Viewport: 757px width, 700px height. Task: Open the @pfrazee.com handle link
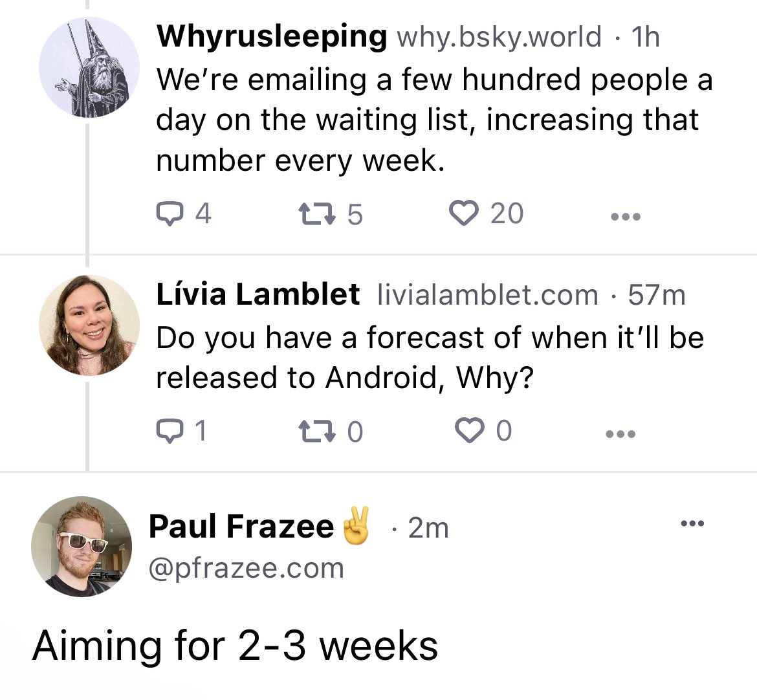pyautogui.click(x=247, y=569)
